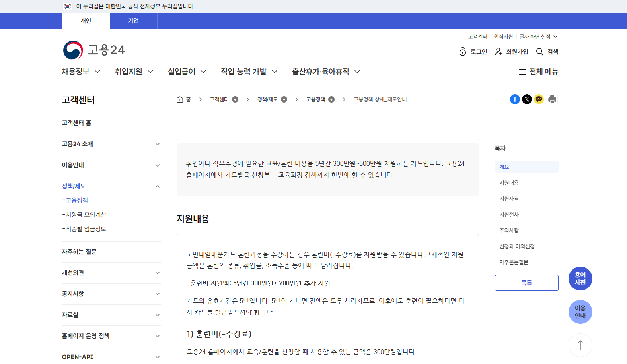This screenshot has width=627, height=364.
Task: Switch to the 기업 tab
Action: pyautogui.click(x=133, y=21)
